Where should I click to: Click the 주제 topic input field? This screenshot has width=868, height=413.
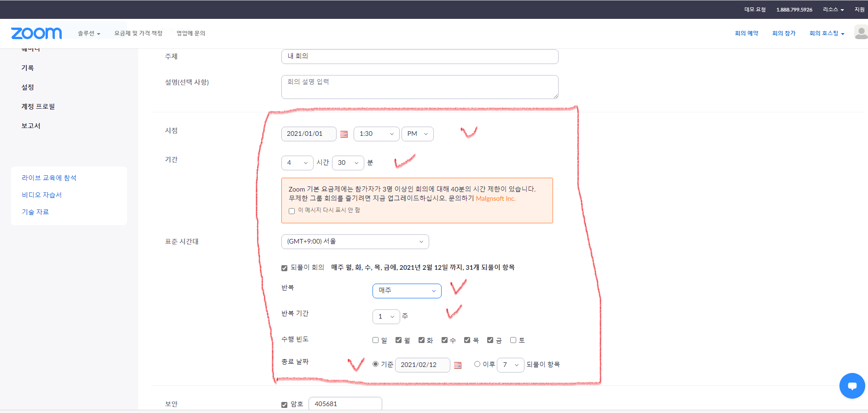point(419,57)
